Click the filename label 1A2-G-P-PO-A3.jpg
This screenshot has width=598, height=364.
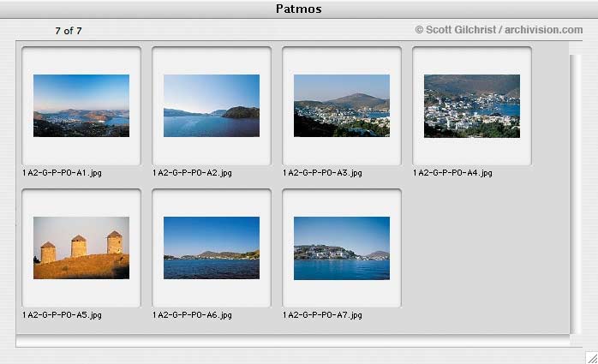[322, 173]
